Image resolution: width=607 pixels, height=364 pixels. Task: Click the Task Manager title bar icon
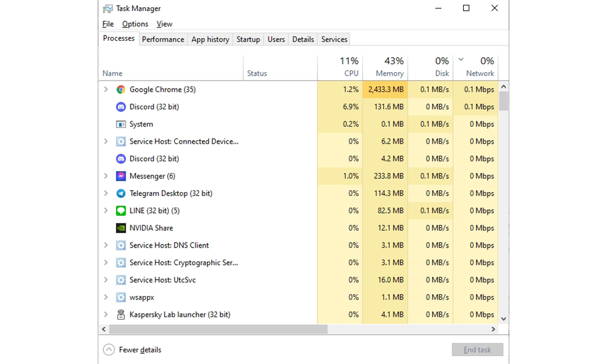[x=107, y=8]
